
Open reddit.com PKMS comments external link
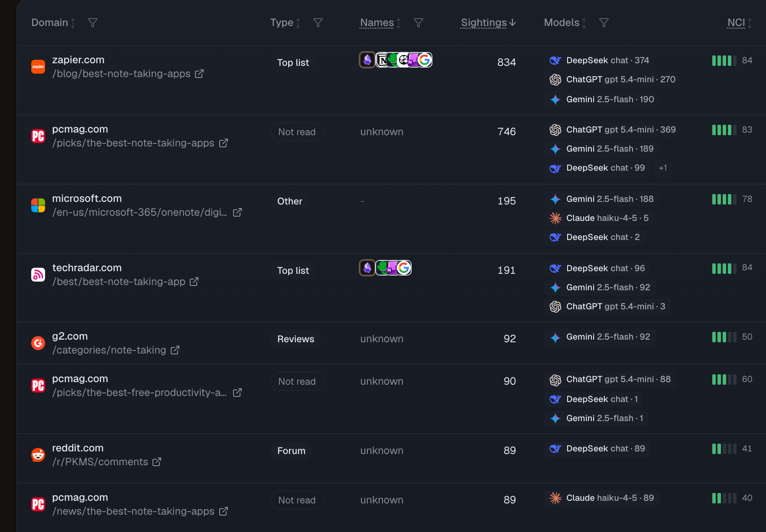coord(157,462)
